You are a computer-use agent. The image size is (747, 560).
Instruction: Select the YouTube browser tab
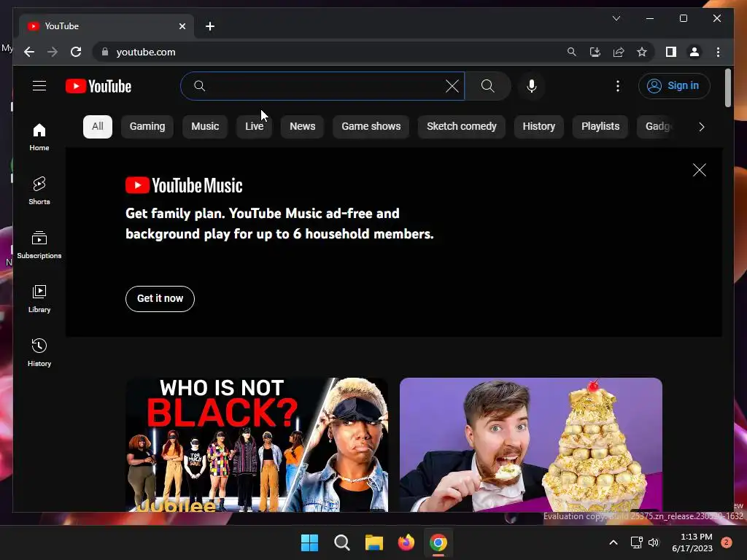click(107, 26)
